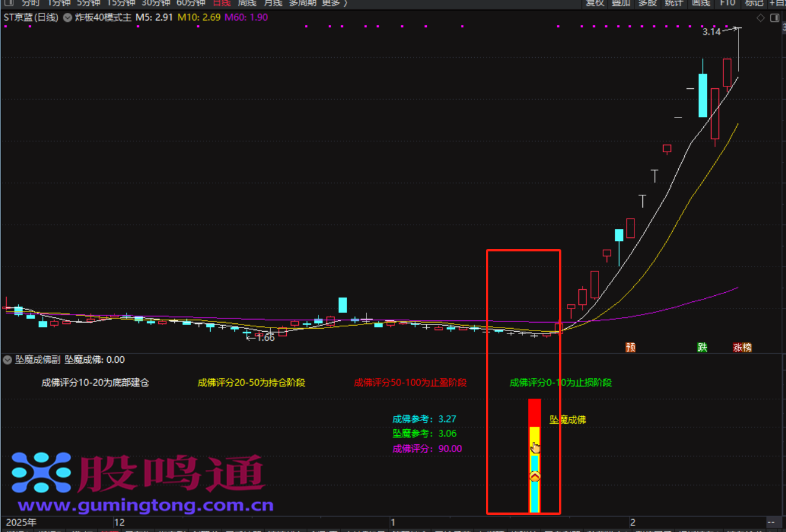Click the 画线 drawing tool button

pos(701,3)
